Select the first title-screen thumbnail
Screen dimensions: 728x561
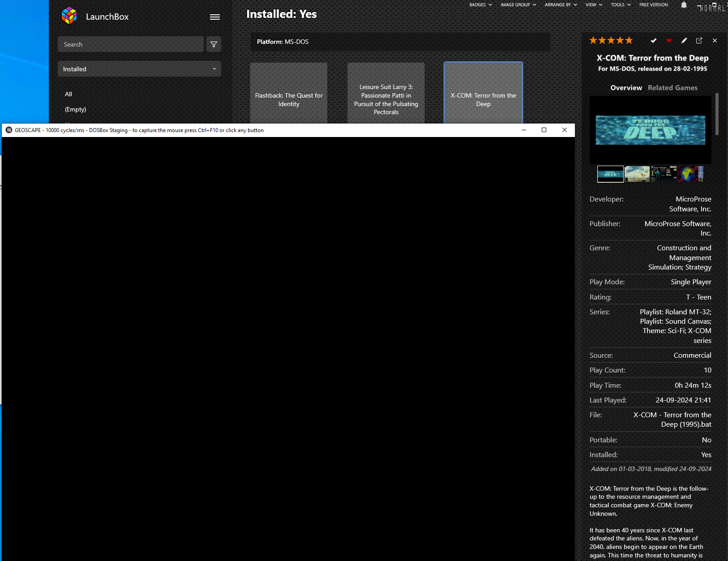click(610, 174)
